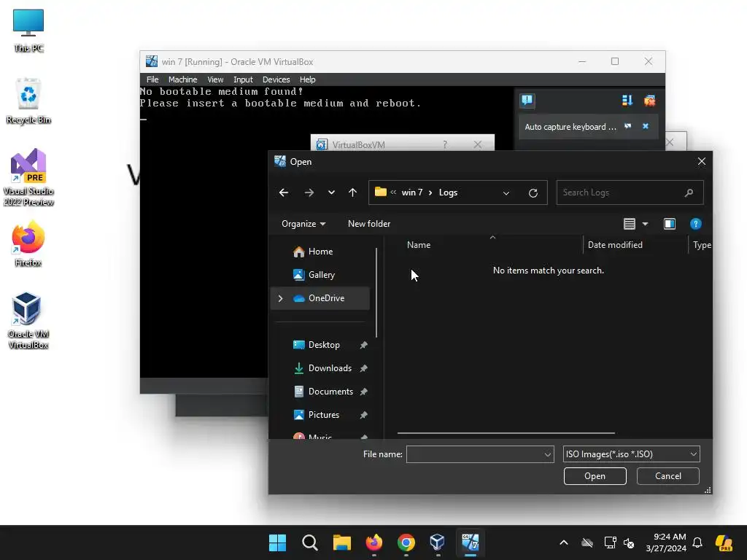Open the VirtualBox notification center icon
Viewport: 747px width, 560px height.
[x=527, y=100]
